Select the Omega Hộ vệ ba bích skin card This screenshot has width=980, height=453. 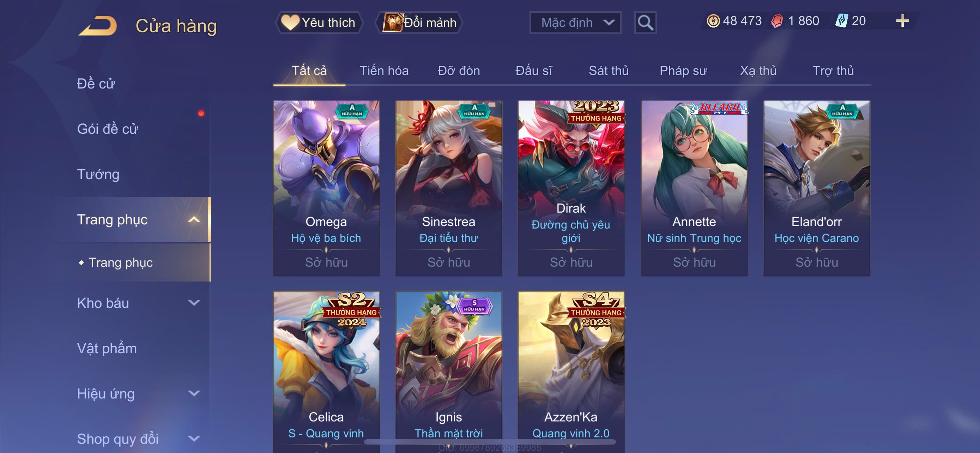pyautogui.click(x=326, y=188)
